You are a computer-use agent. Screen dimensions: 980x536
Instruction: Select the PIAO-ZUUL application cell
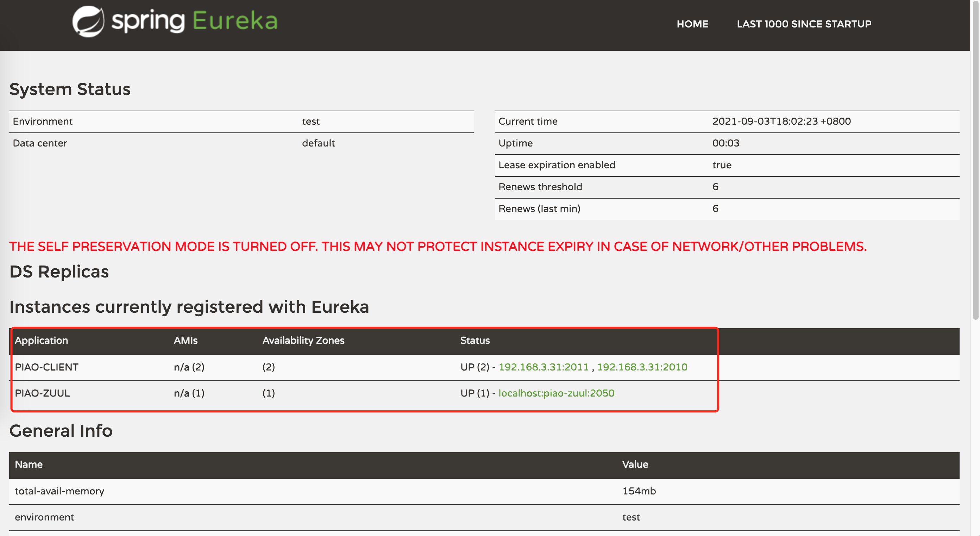(x=42, y=393)
